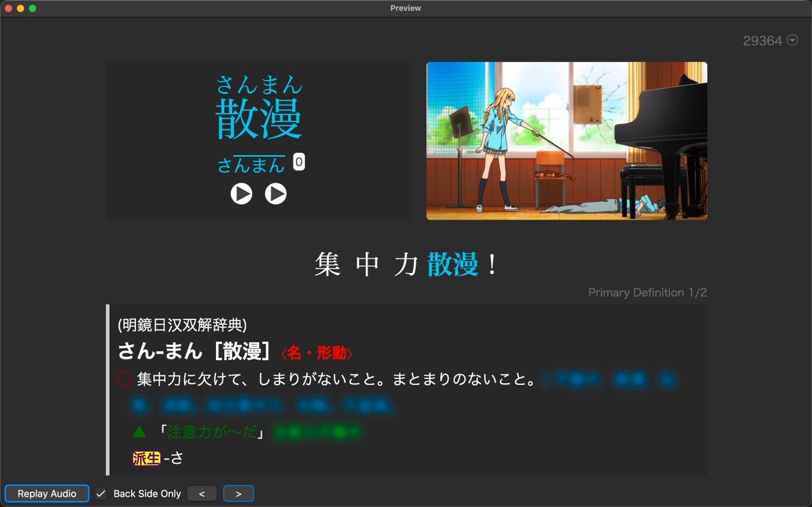Go to next card with > button
This screenshot has width=812, height=507.
click(239, 493)
